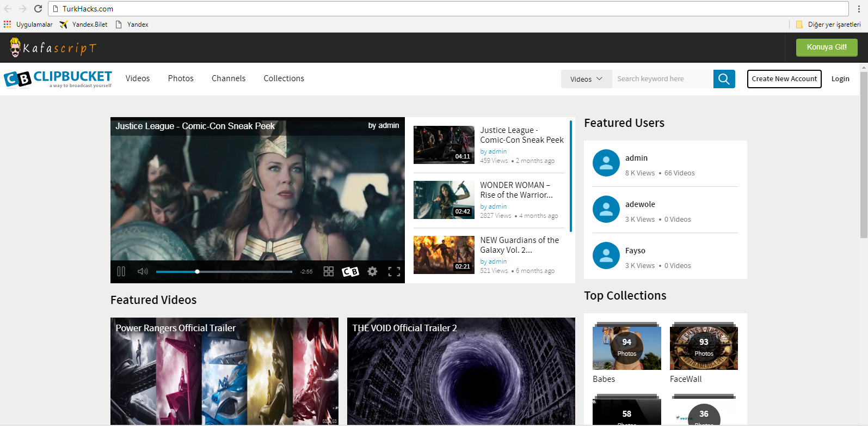Click the Kafascript logo
The height and width of the screenshot is (426, 868).
coord(53,48)
